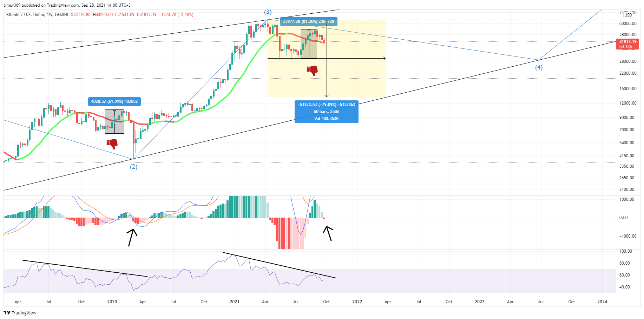Screen dimensions: 644x319
Task: Click the thumbs-down icon inside the yellow zone
Action: click(312, 70)
